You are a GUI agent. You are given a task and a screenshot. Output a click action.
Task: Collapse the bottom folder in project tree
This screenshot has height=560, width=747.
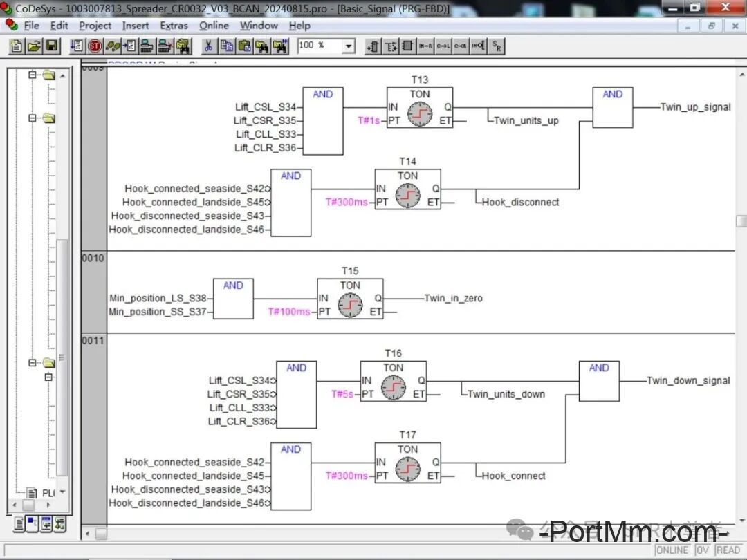click(33, 363)
